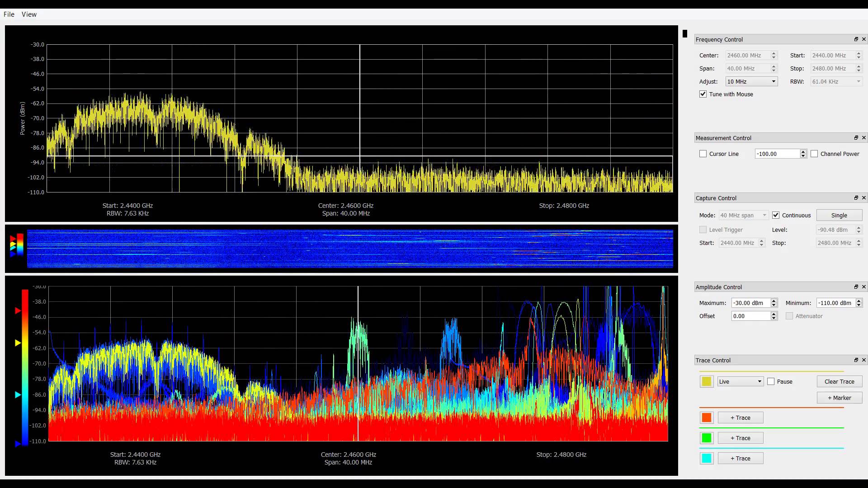This screenshot has width=868, height=488.
Task: Float the Amplitude Control panel
Action: point(856,286)
